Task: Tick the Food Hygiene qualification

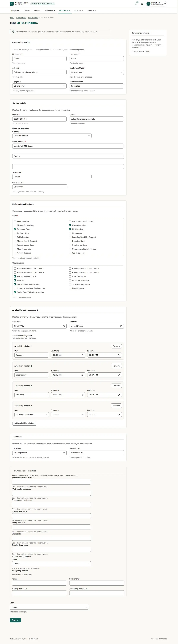Action: point(70,289)
